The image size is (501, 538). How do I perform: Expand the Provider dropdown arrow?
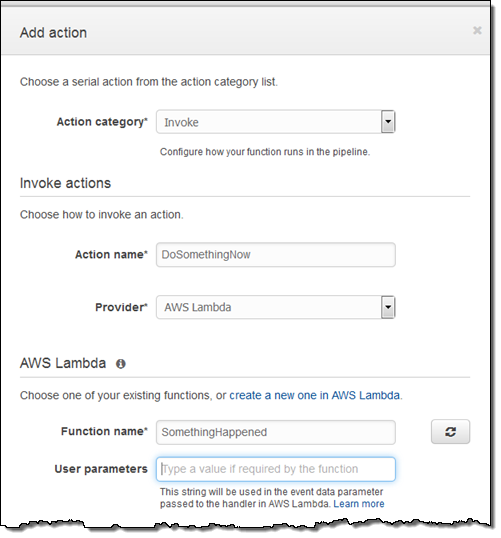[x=388, y=307]
